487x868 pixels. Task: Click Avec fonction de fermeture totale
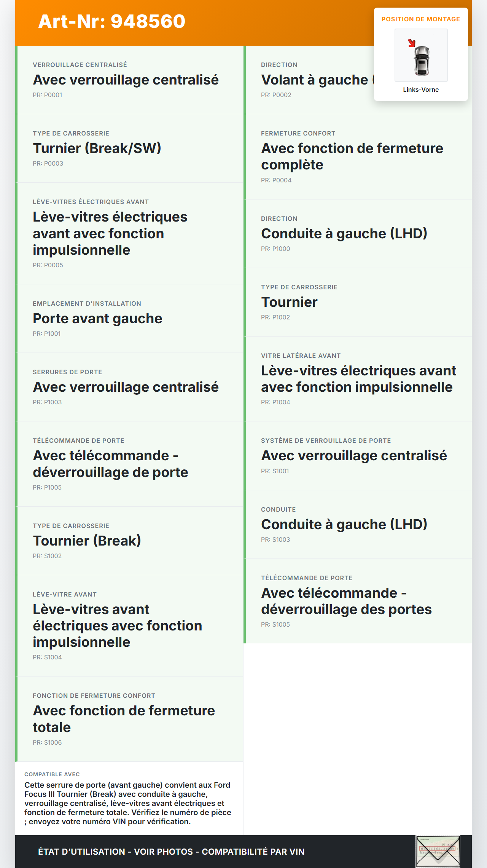[x=124, y=719]
